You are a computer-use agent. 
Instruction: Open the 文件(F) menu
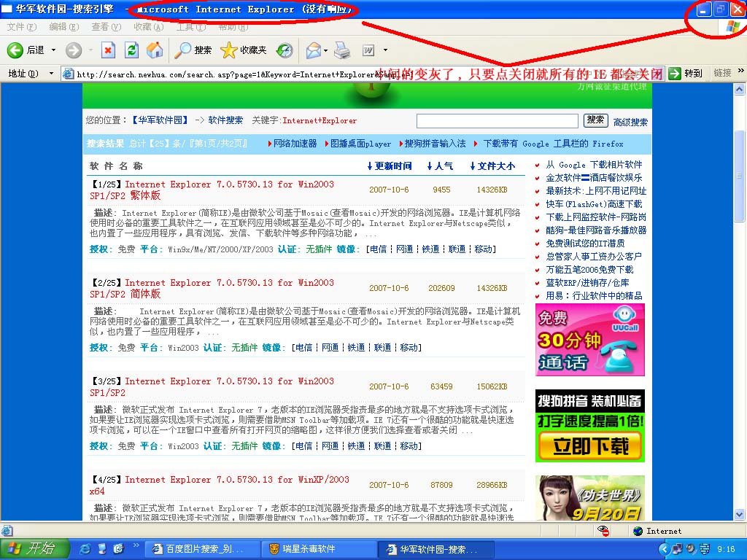21,27
